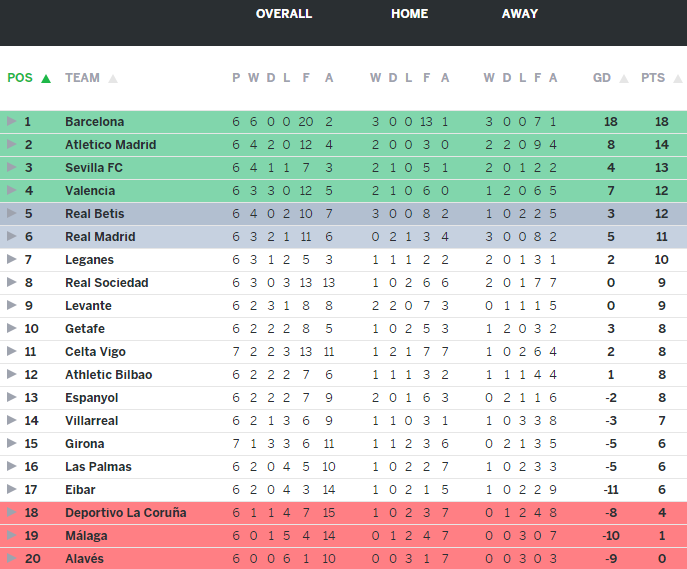The width and height of the screenshot is (687, 569).
Task: Click the sort arrow beside PTS
Action: tap(676, 78)
